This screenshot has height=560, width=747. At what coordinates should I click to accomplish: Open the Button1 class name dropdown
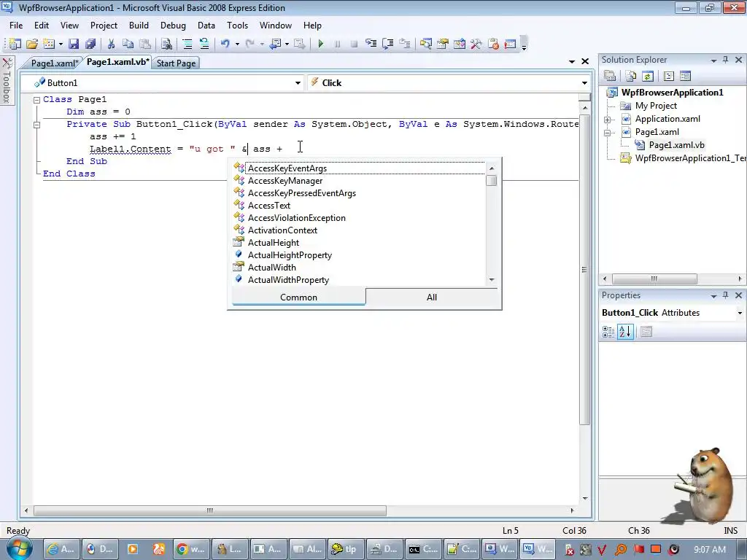[x=298, y=83]
